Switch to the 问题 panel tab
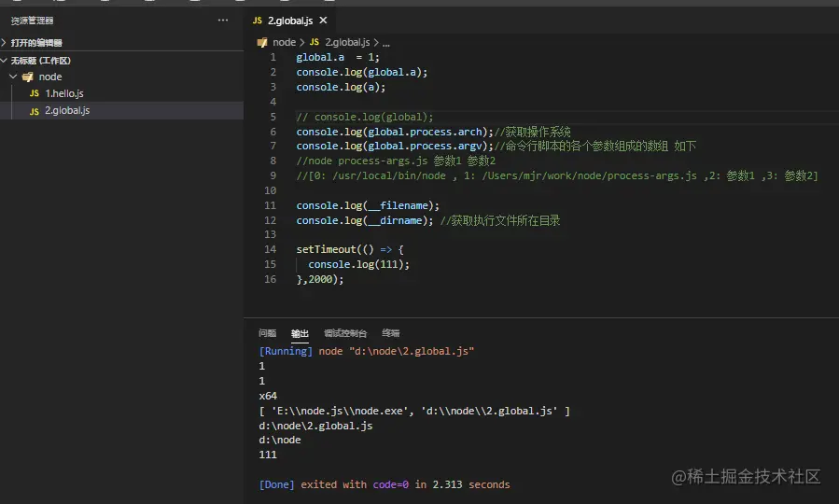The width and height of the screenshot is (839, 504). (x=267, y=333)
